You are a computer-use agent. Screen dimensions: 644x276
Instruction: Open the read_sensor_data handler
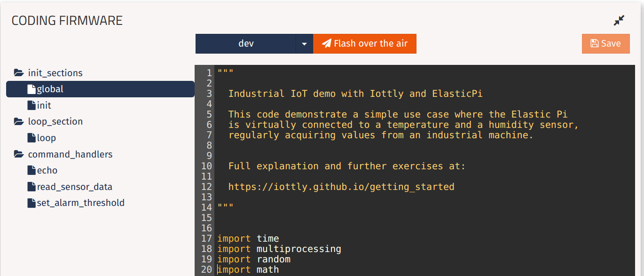73,186
